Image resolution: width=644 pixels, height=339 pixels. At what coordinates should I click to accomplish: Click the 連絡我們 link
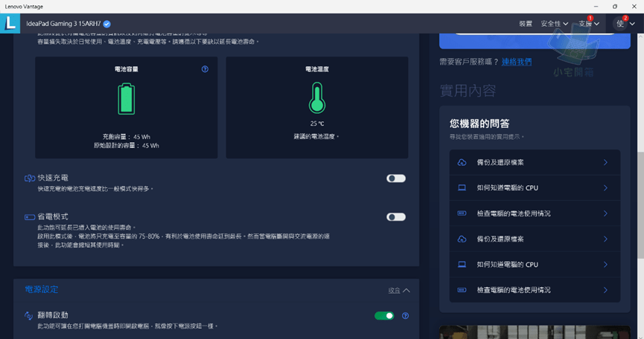tap(516, 62)
